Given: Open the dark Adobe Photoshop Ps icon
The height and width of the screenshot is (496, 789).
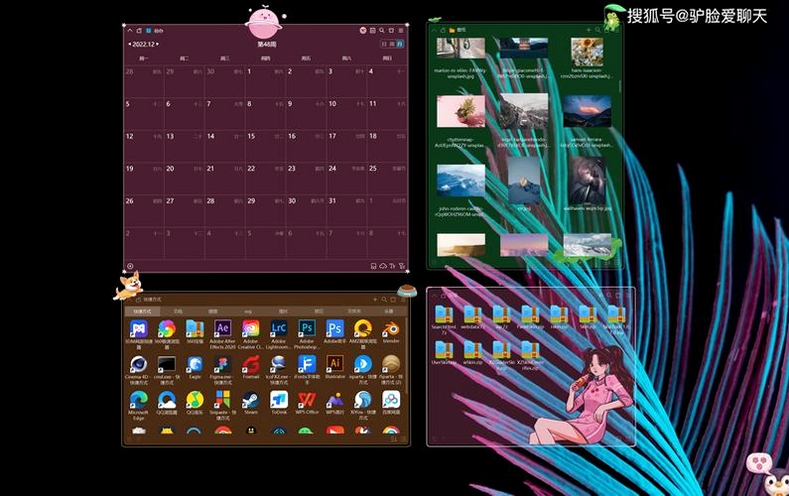Looking at the screenshot, I should tap(306, 329).
